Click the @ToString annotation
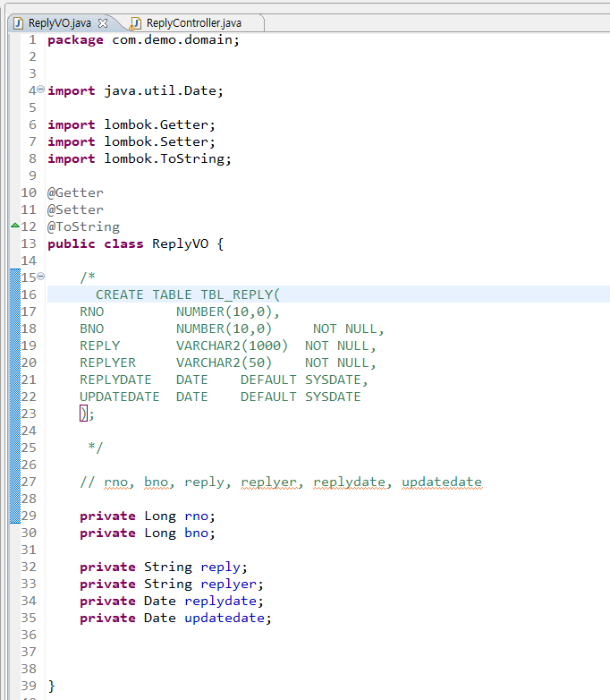The image size is (610, 700). (83, 227)
